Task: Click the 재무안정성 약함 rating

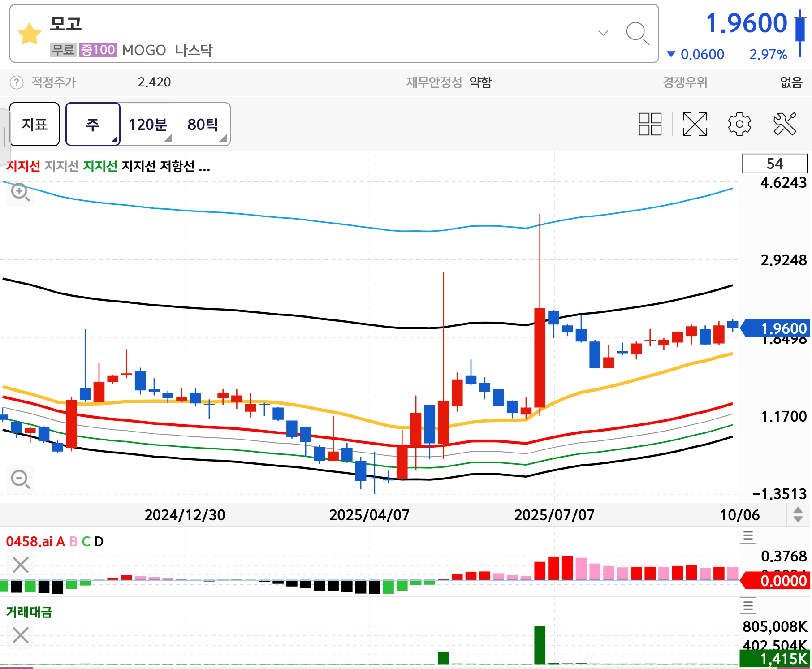Action: [x=449, y=82]
